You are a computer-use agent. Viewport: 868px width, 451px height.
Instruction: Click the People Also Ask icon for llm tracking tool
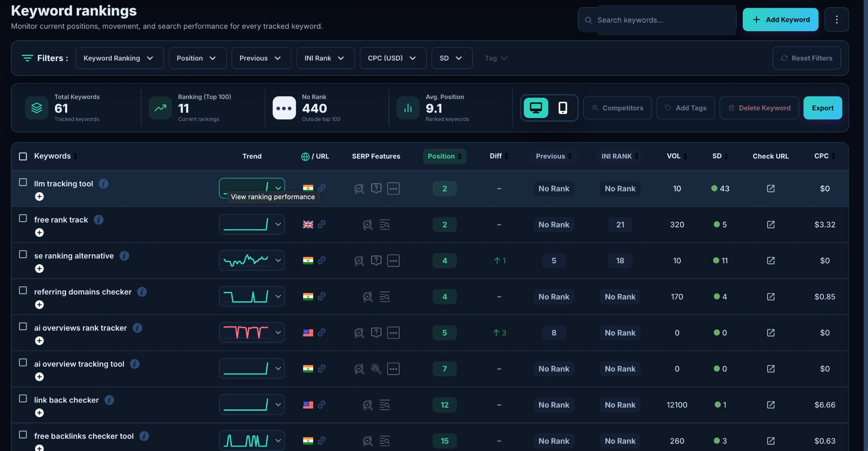pos(376,188)
